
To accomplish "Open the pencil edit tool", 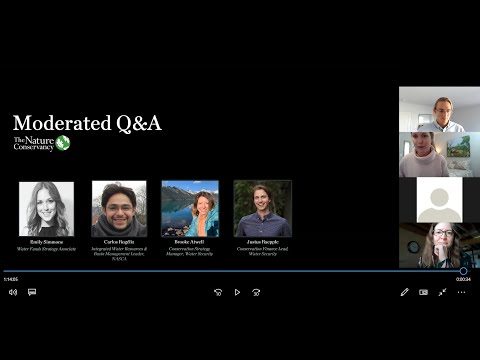I will click(x=404, y=292).
